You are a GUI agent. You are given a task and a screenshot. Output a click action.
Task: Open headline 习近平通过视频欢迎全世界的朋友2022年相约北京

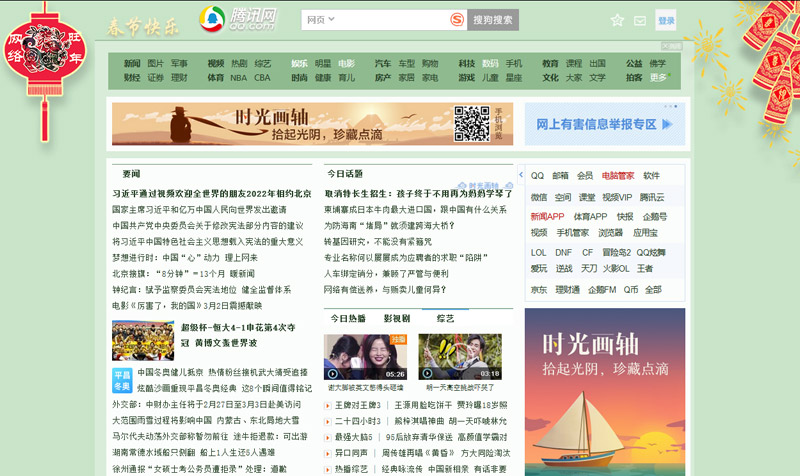pyautogui.click(x=212, y=193)
